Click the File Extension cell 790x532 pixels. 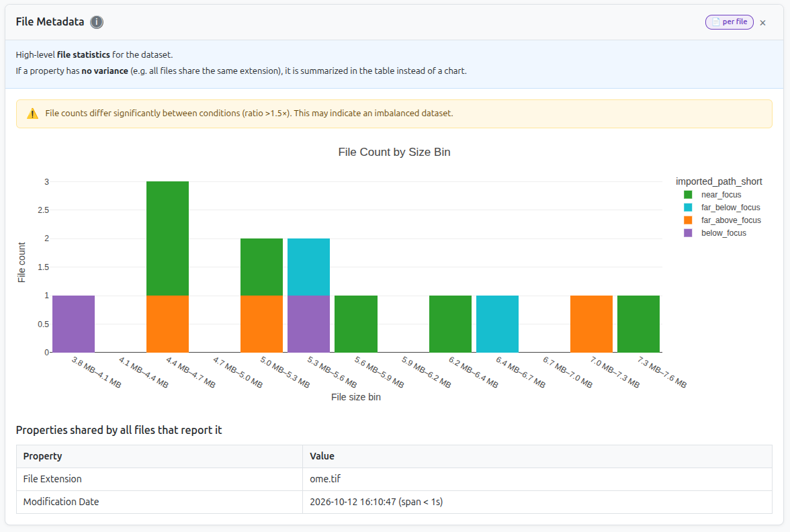[159, 479]
